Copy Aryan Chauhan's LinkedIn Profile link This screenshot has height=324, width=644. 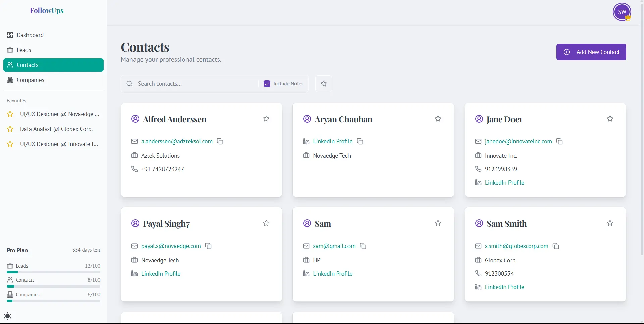pyautogui.click(x=360, y=141)
